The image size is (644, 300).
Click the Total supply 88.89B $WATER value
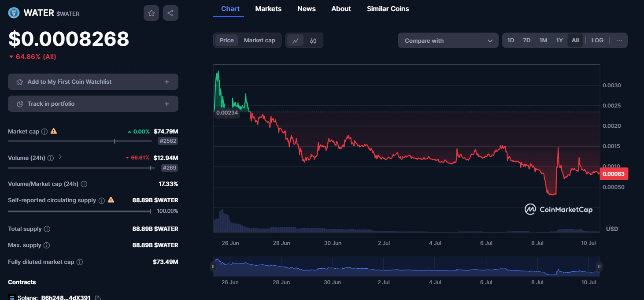pos(155,229)
